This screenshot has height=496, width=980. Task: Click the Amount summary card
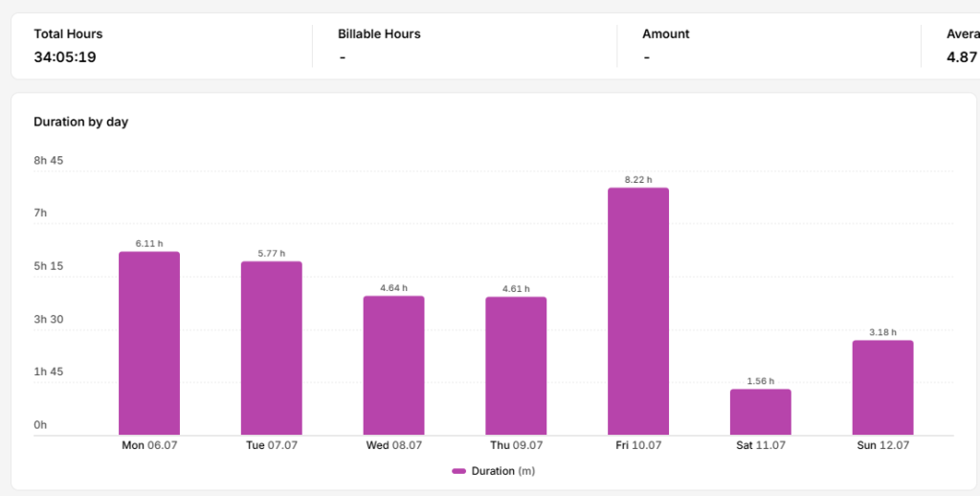point(768,46)
